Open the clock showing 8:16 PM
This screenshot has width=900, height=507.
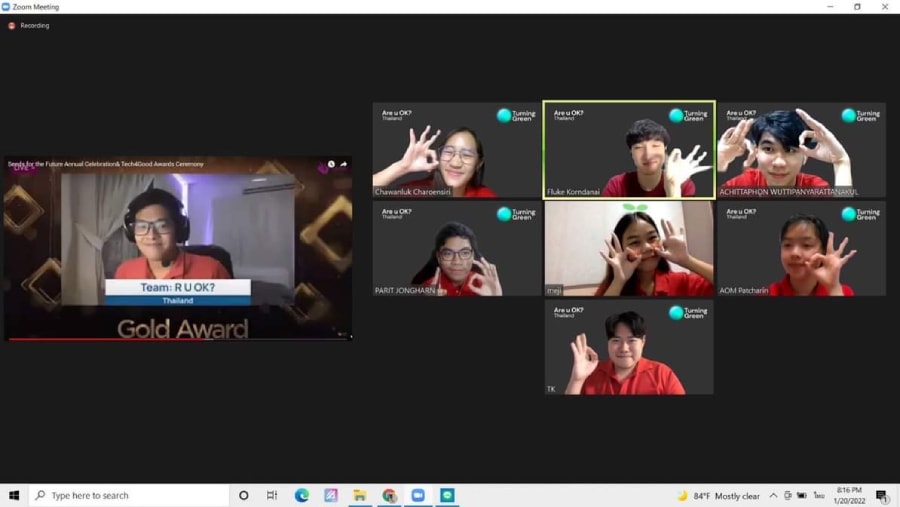(848, 495)
